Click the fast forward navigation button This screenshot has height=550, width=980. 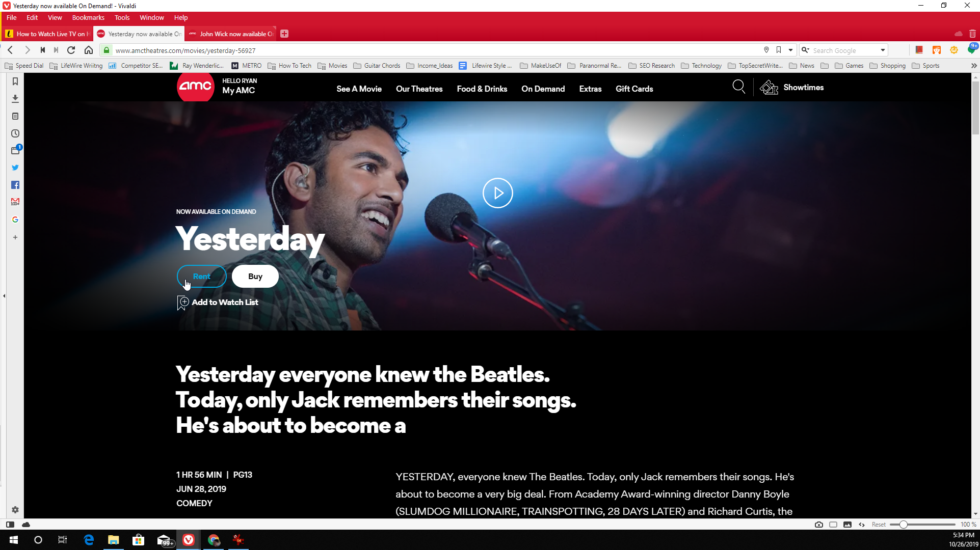[56, 50]
